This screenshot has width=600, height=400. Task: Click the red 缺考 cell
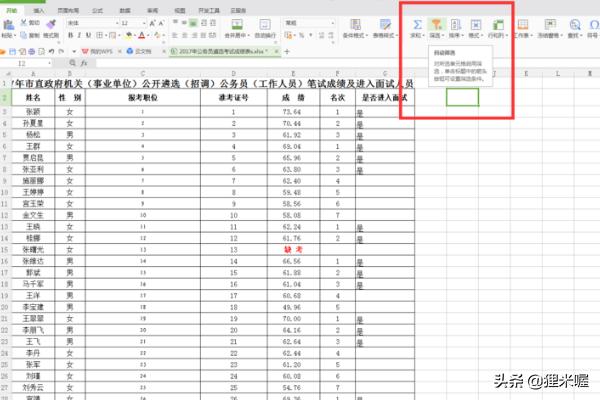click(293, 250)
